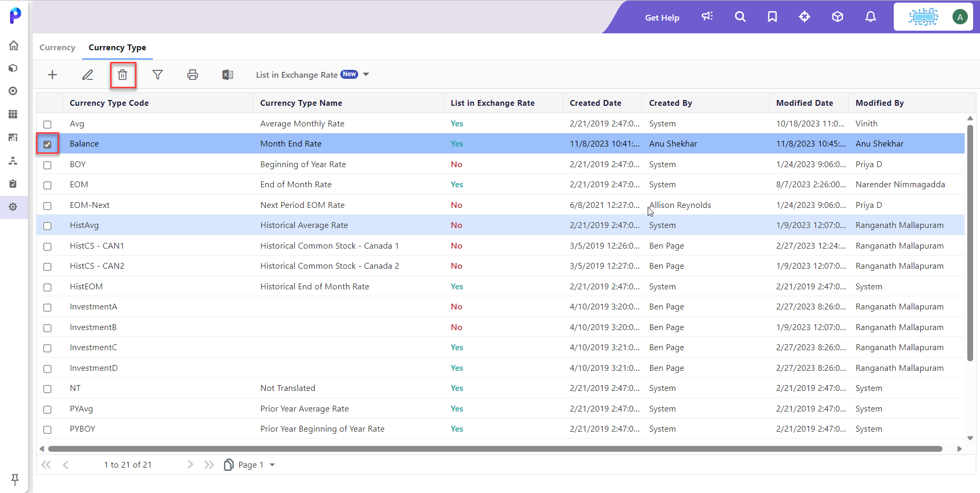Check the InvestmentA row checkbox
Viewport: 980px width, 493px height.
(48, 307)
